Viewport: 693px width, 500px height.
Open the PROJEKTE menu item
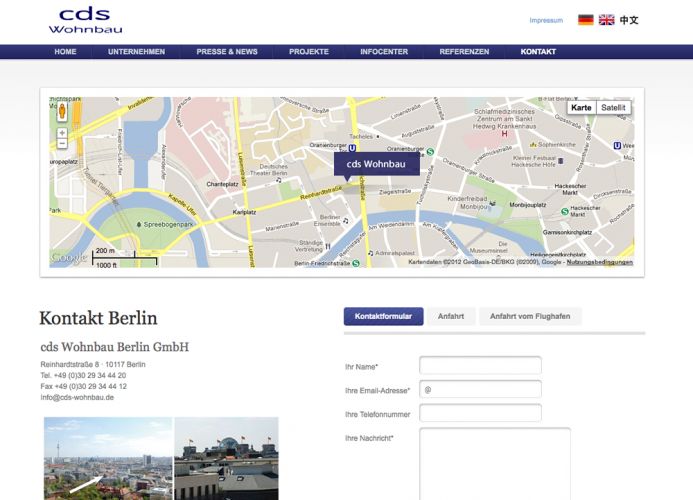coord(309,52)
